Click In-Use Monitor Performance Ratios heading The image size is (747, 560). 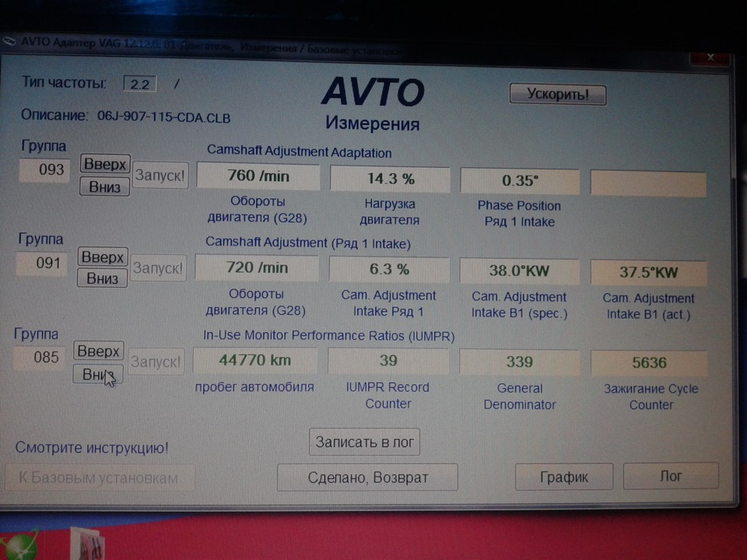click(x=328, y=336)
